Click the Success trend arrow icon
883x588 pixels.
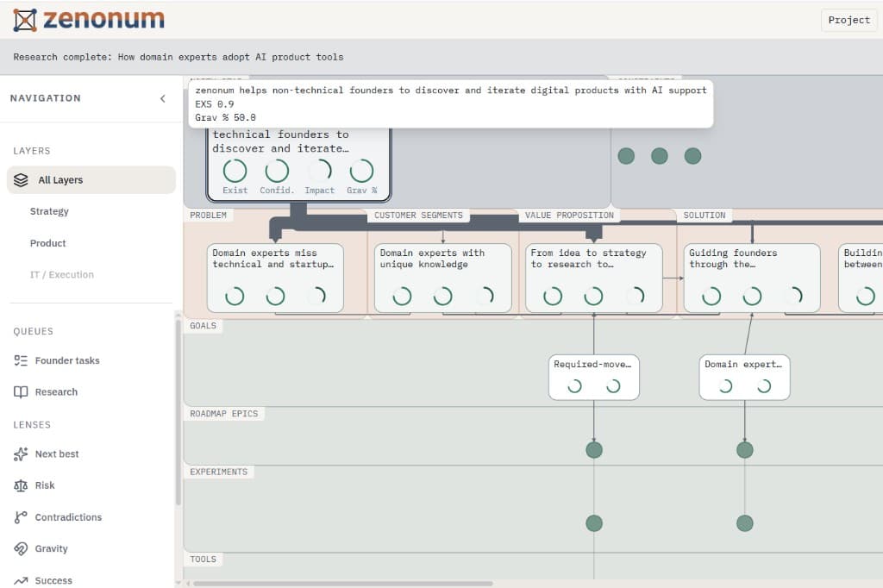pos(21,581)
